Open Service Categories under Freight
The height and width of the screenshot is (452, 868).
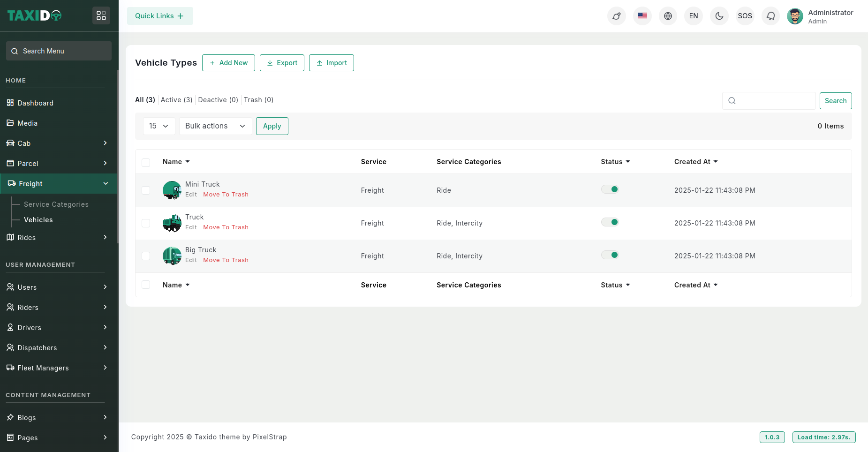56,204
